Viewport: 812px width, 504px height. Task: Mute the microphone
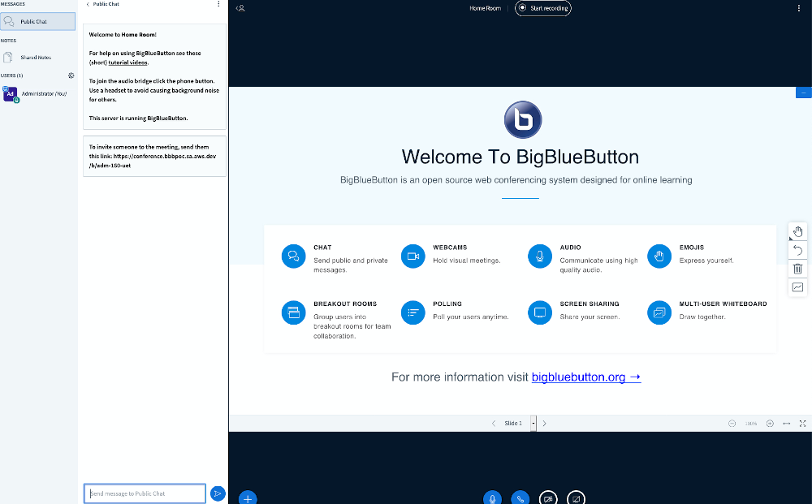[492, 498]
